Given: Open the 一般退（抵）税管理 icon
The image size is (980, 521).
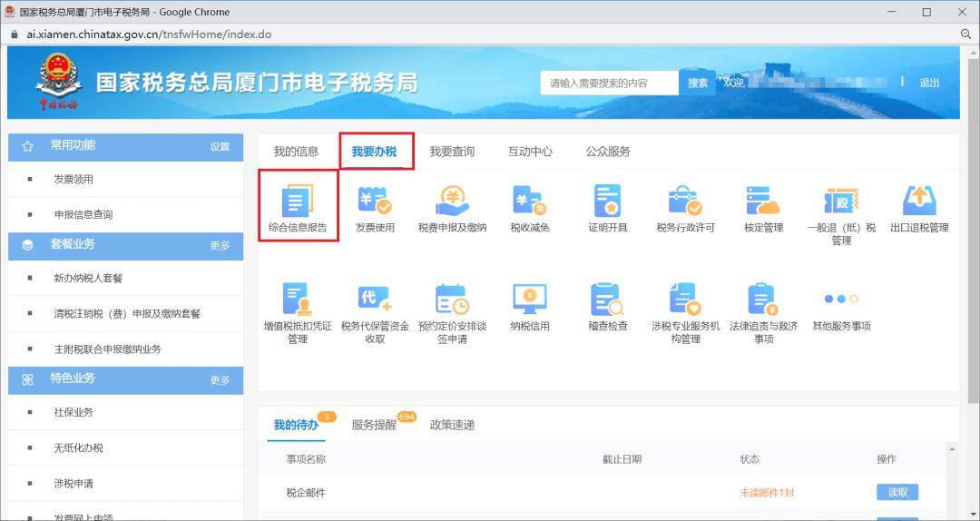Looking at the screenshot, I should [841, 201].
